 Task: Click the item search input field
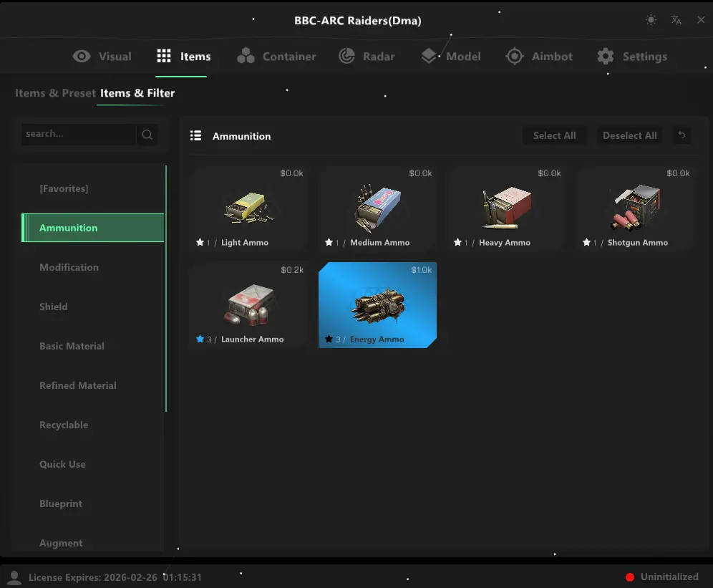coord(79,135)
